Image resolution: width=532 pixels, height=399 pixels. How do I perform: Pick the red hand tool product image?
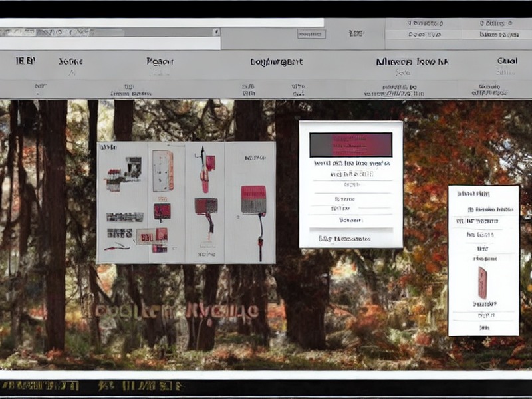pyautogui.click(x=205, y=169)
